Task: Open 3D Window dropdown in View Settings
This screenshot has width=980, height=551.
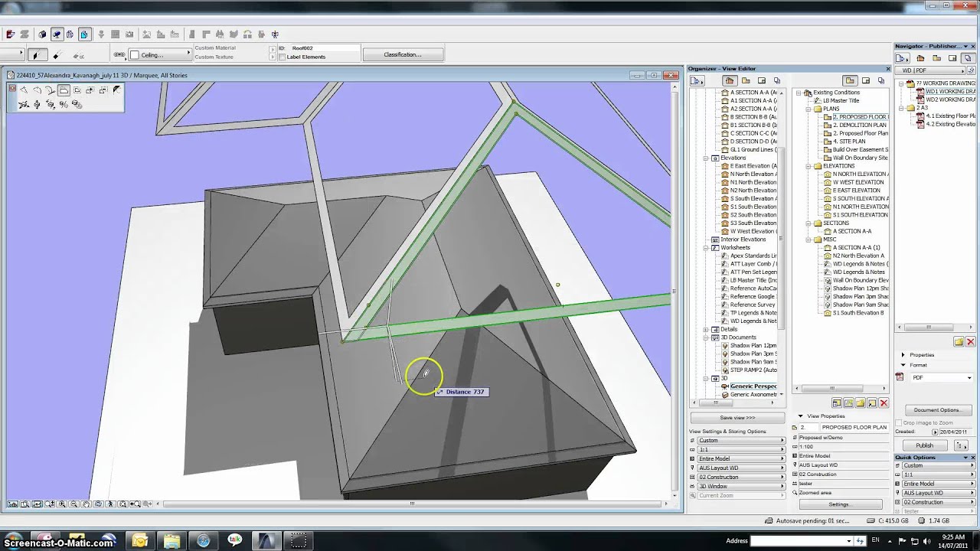Action: 742,487
